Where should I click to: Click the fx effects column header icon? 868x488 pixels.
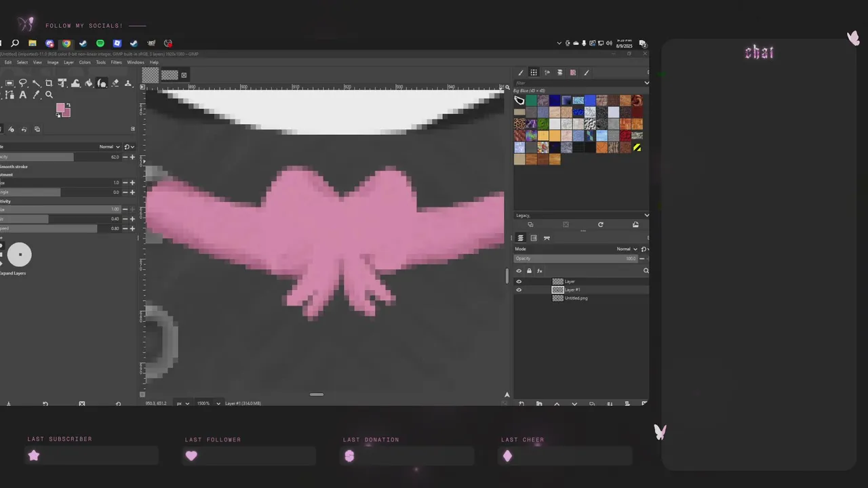click(540, 270)
